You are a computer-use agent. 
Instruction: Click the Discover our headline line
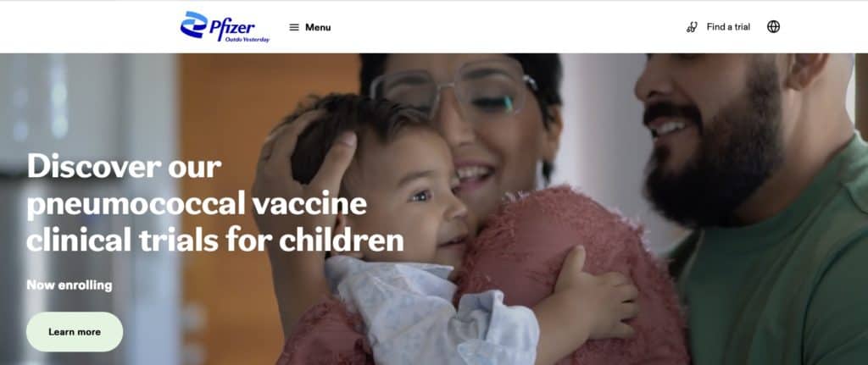point(124,167)
